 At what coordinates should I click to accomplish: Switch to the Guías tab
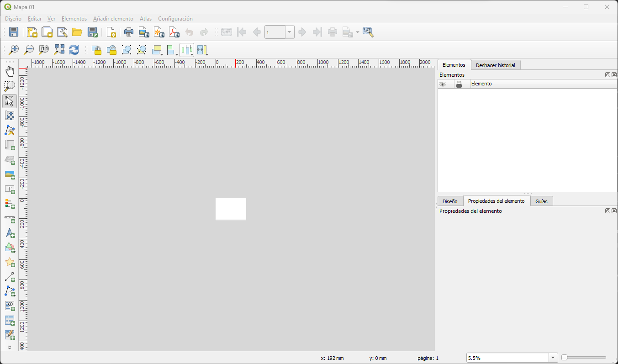pos(541,201)
